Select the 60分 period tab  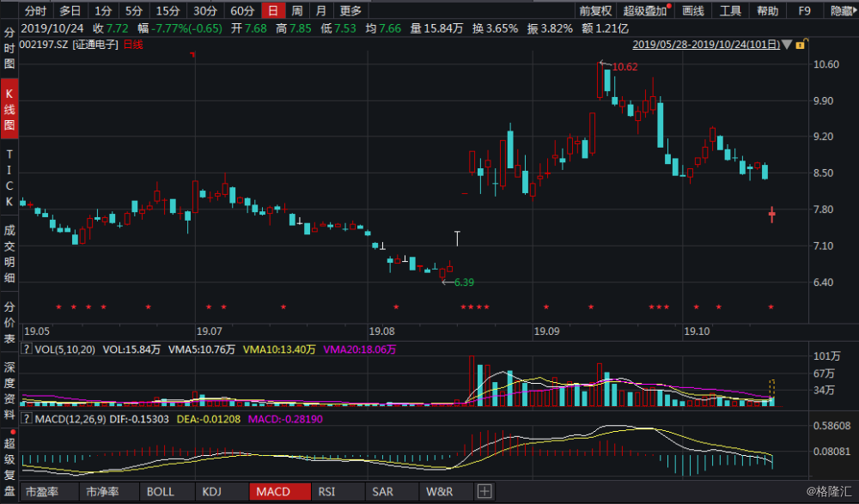point(242,10)
